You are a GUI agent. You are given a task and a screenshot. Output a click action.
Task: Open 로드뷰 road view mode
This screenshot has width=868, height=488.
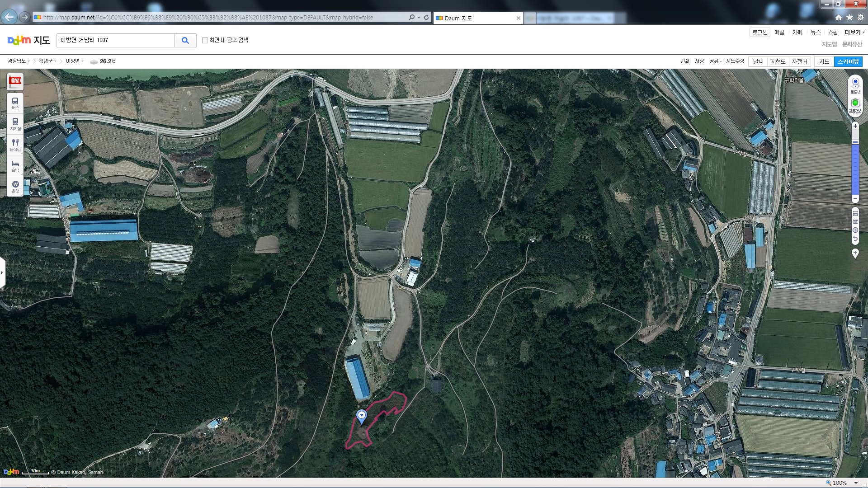tap(855, 85)
